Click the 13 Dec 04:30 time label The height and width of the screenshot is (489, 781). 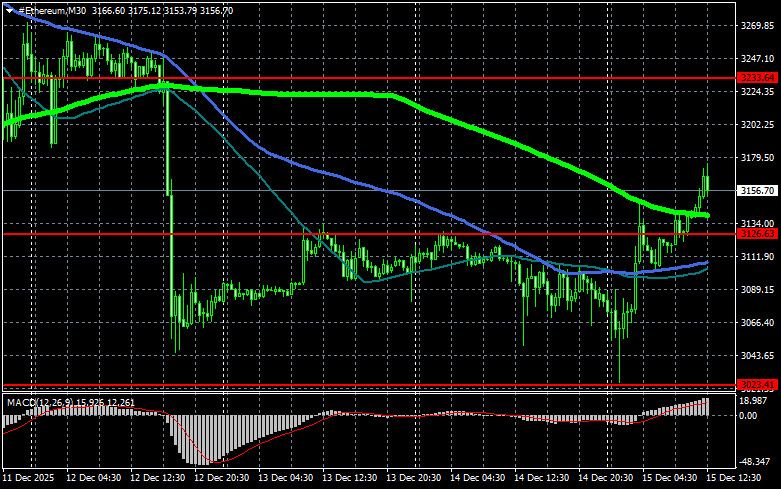(285, 478)
